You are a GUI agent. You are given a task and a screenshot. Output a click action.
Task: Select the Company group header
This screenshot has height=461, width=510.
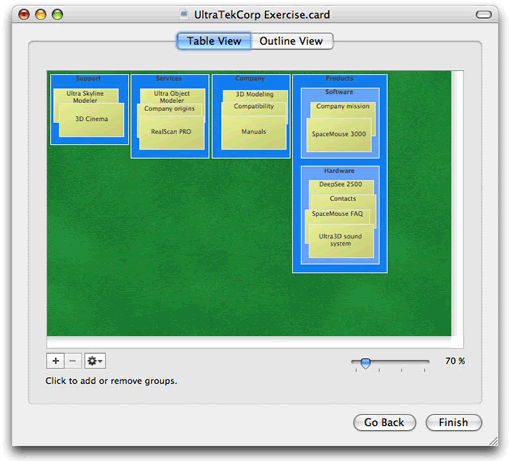(x=250, y=78)
